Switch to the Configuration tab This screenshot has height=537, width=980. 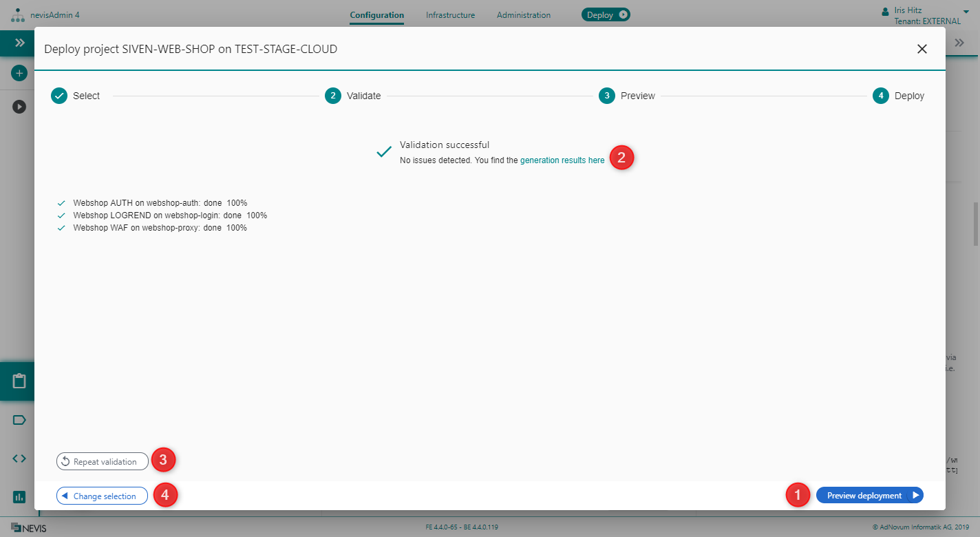376,15
